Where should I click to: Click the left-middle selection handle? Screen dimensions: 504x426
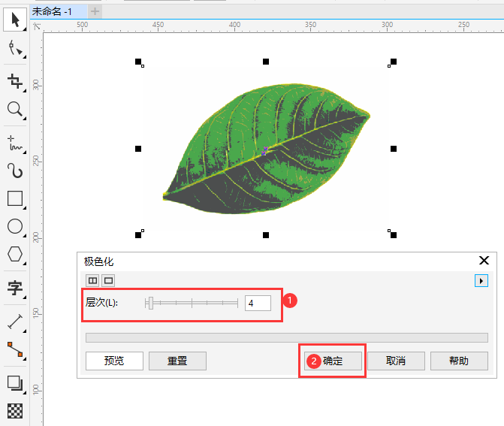pyautogui.click(x=138, y=149)
